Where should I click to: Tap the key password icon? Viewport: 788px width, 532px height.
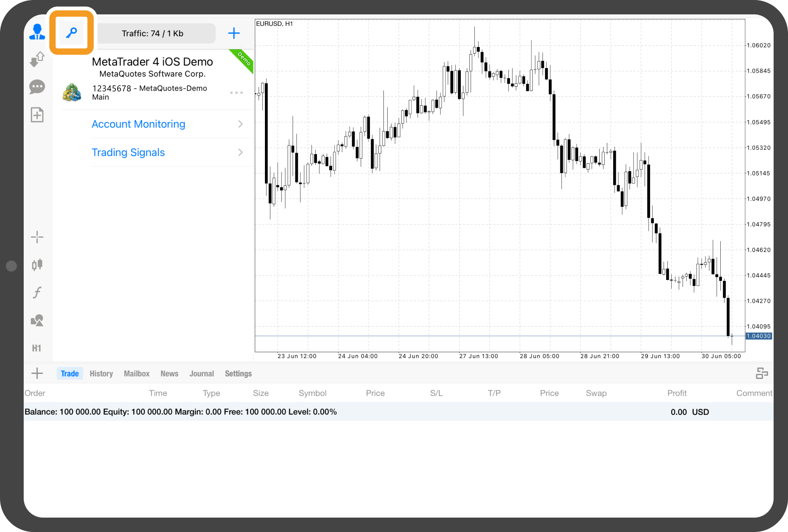pyautogui.click(x=71, y=33)
